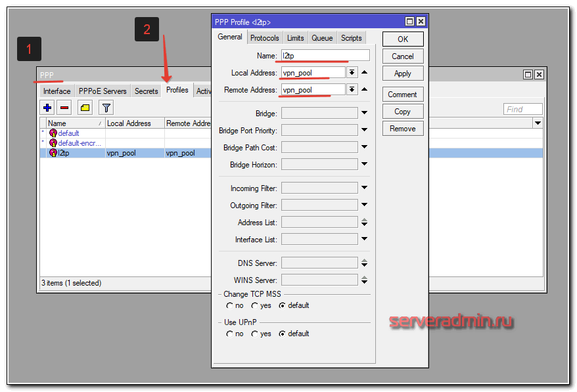The height and width of the screenshot is (392, 577).
Task: Open the Remote Address dropdown list
Action: pyautogui.click(x=352, y=89)
